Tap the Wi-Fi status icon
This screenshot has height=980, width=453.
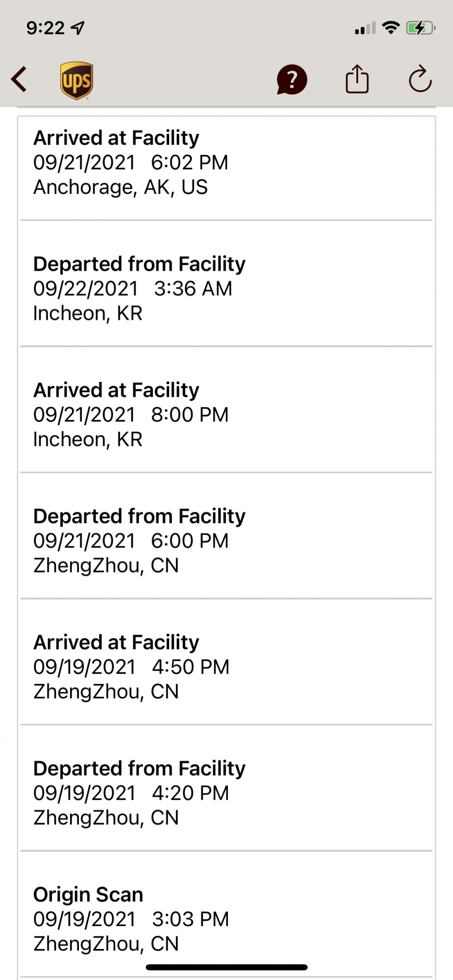pyautogui.click(x=391, y=28)
